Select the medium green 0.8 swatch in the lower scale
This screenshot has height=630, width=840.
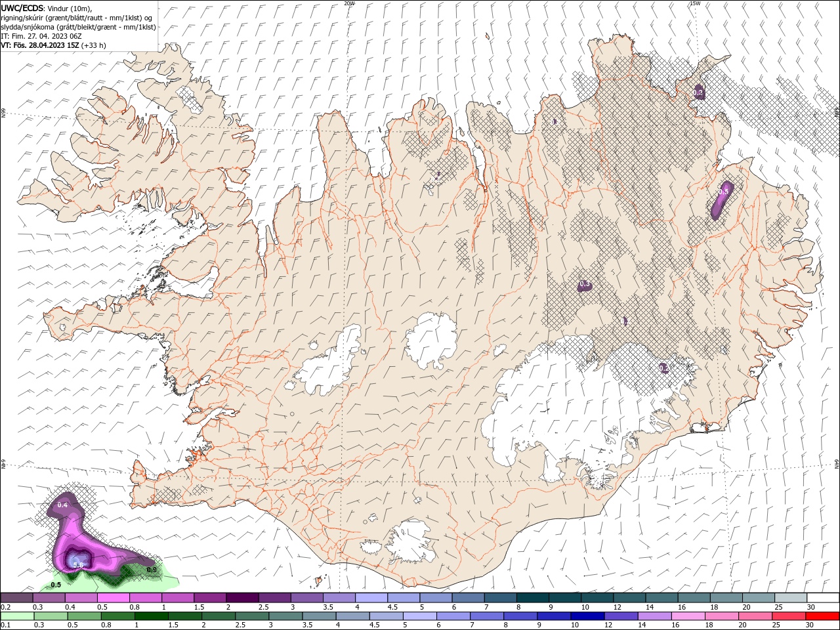tap(117, 616)
